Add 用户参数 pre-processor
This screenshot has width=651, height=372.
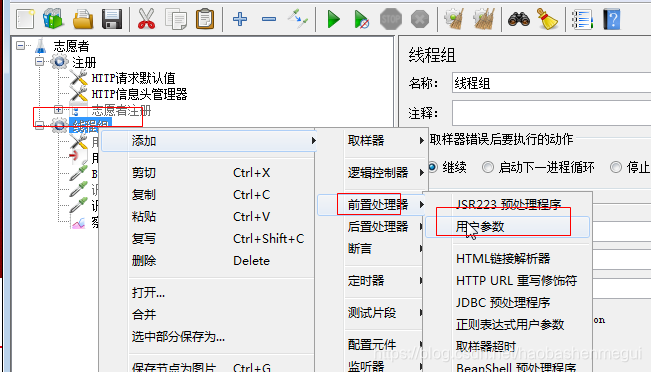(x=507, y=227)
